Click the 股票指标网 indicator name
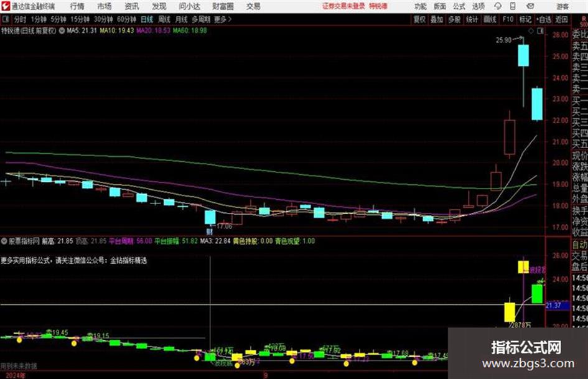588x379 pixels. pos(24,241)
